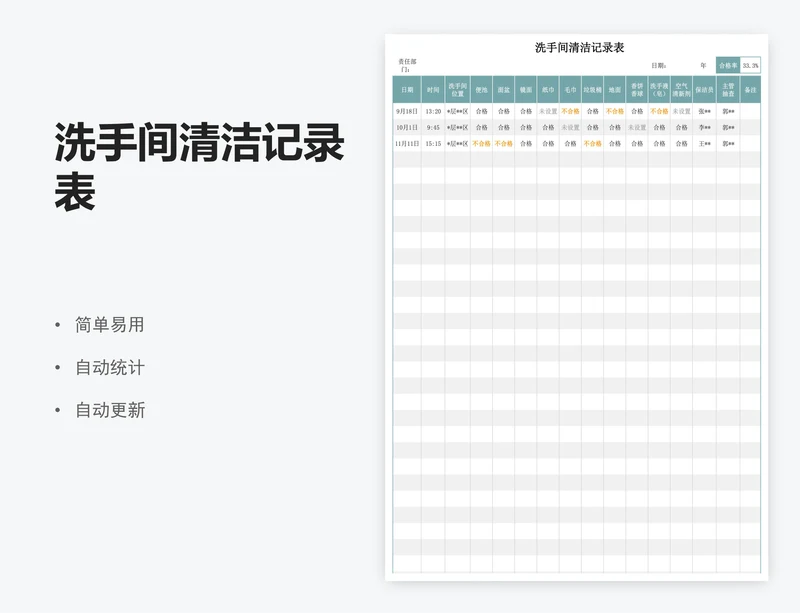Select cleaner name 李** cell
Screen dimensions: 800x613
pos(705,128)
